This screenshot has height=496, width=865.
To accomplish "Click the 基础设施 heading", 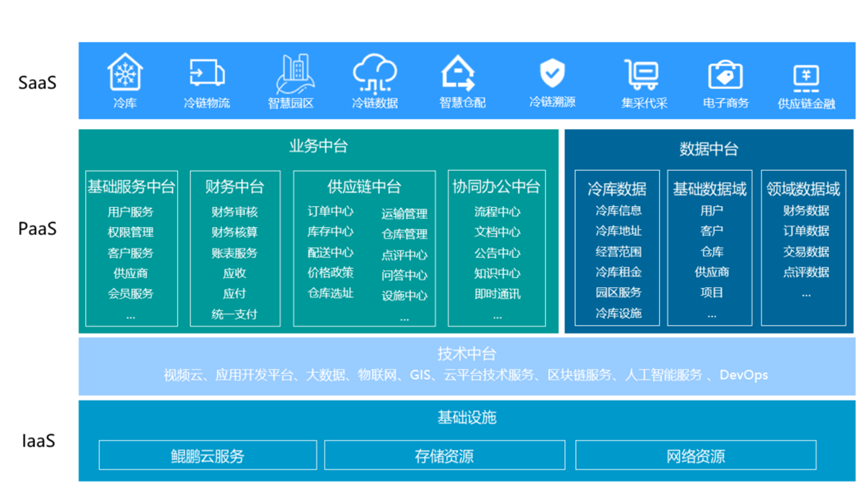I will 467,417.
